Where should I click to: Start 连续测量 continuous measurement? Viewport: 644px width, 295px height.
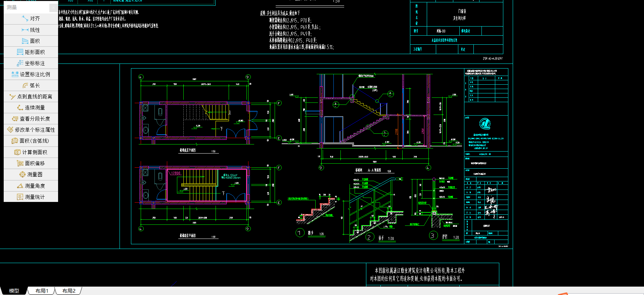(x=31, y=108)
